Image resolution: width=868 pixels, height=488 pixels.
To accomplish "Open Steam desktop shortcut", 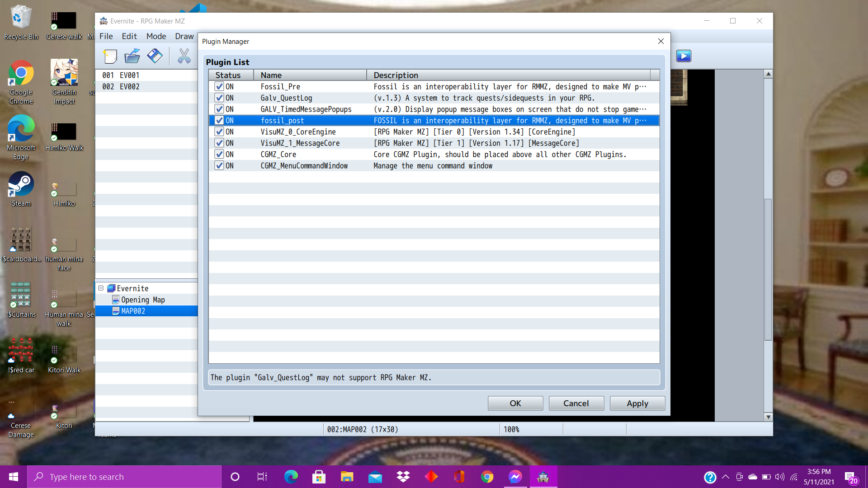I will click(x=21, y=189).
